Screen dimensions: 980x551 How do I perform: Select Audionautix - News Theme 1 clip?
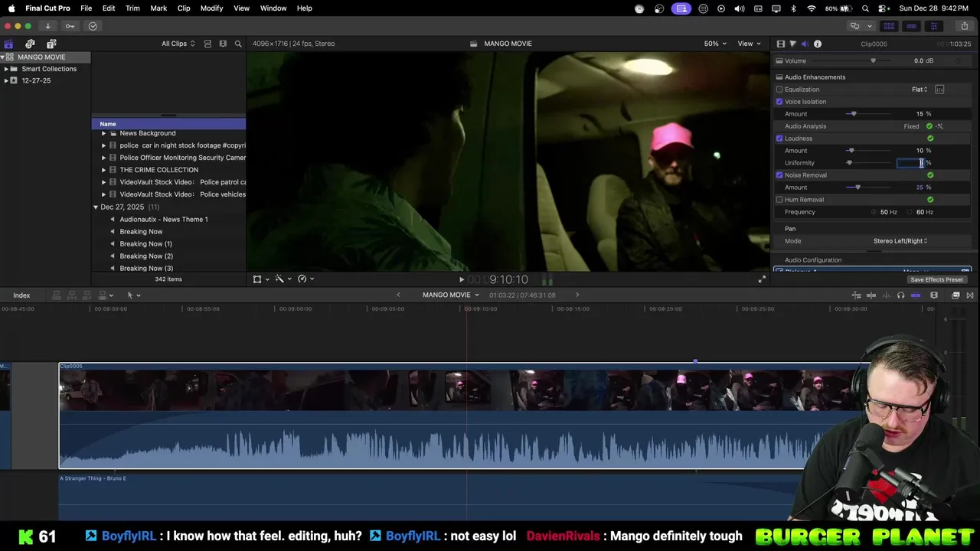pos(164,220)
